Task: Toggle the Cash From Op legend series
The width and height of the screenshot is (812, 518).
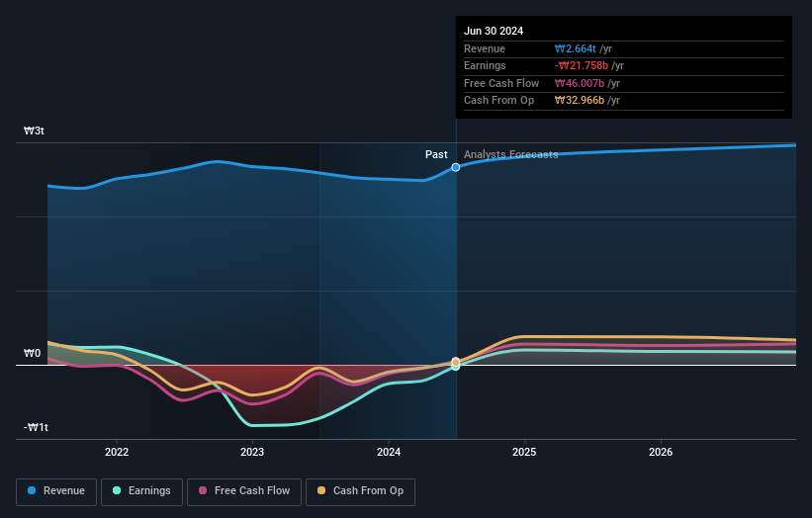Action: click(360, 491)
